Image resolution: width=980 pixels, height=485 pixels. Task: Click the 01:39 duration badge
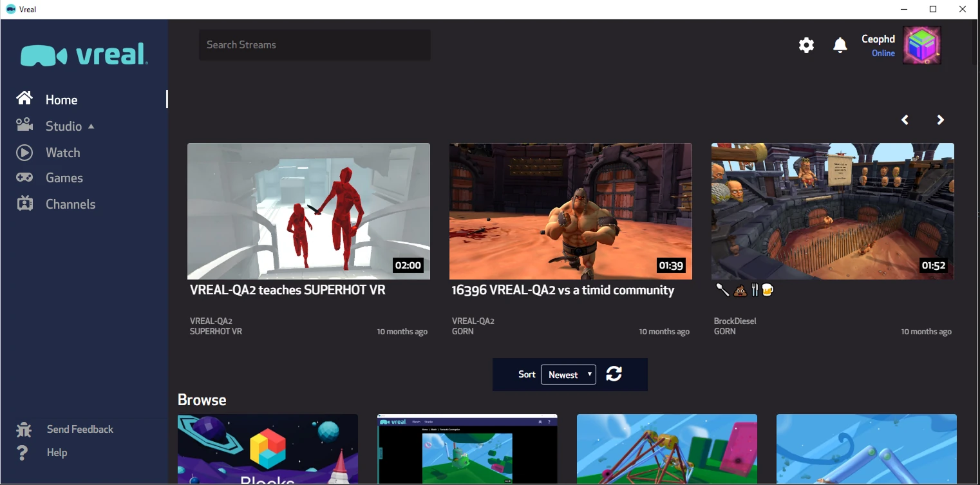pyautogui.click(x=670, y=265)
